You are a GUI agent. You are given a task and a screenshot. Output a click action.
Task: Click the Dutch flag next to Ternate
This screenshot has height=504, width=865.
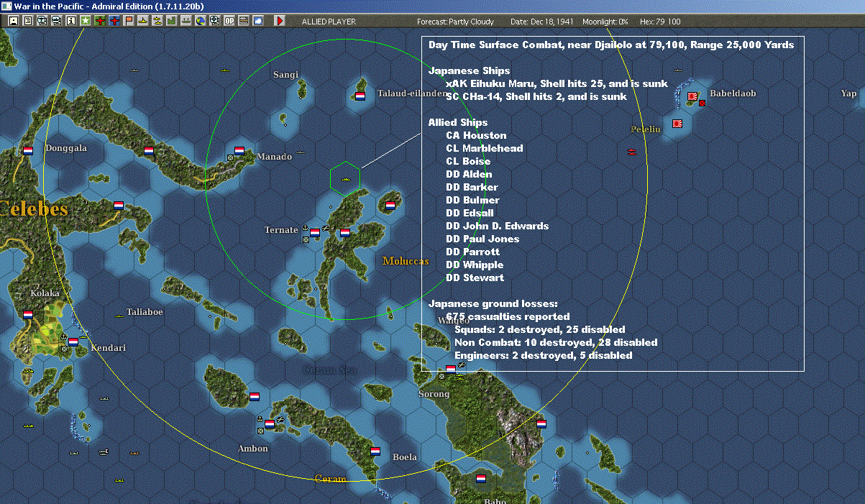(314, 232)
